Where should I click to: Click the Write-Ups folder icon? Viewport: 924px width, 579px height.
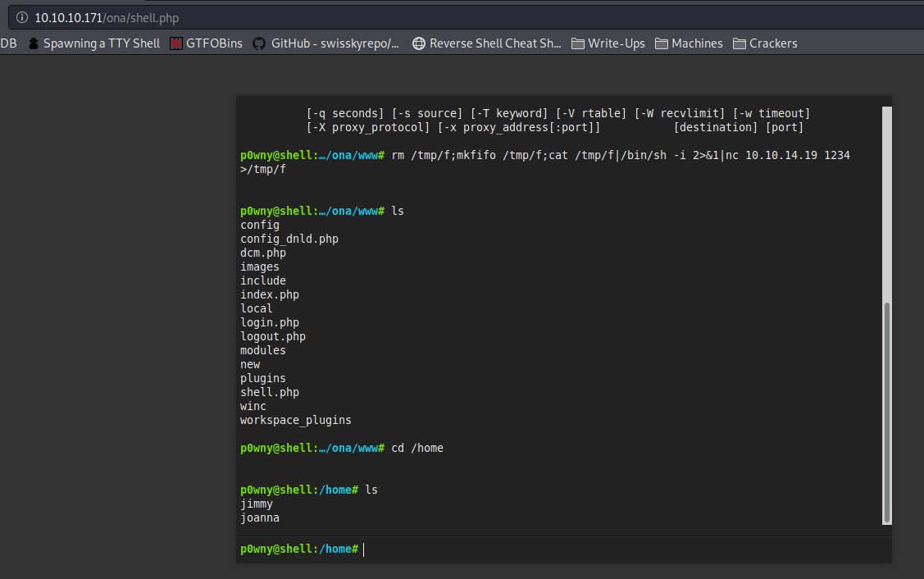click(x=577, y=43)
